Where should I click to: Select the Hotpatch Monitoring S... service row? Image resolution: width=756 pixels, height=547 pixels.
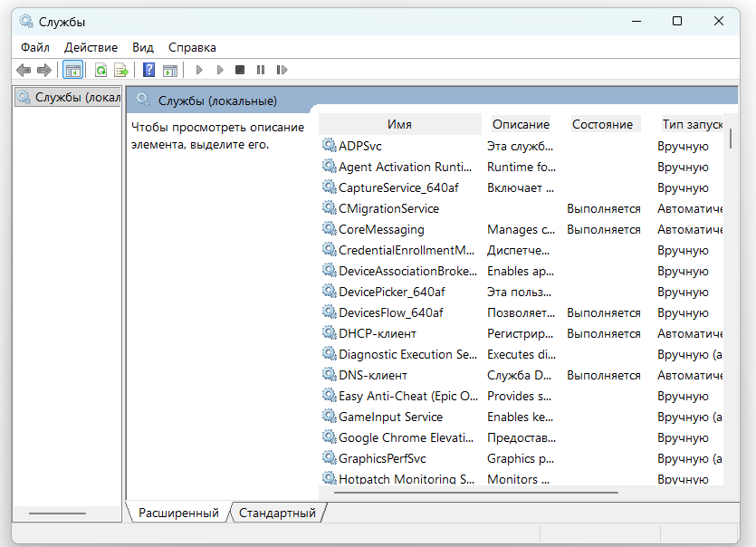522,477
